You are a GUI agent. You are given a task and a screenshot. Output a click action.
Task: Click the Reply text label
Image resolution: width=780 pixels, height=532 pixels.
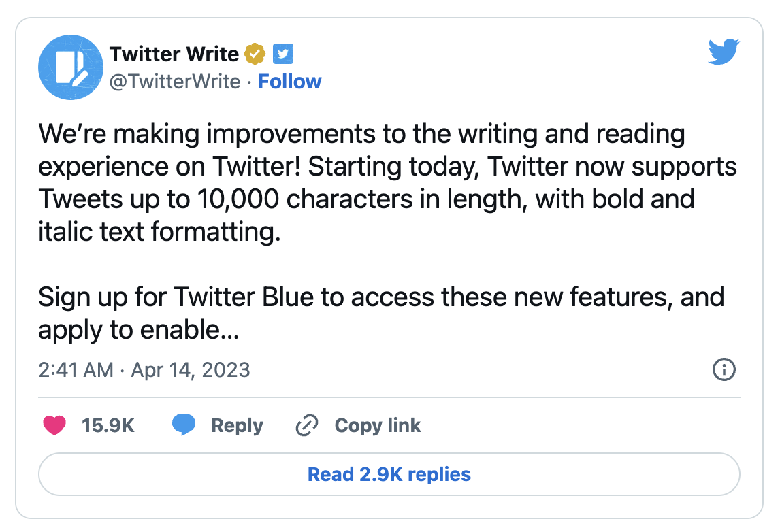coord(237,426)
